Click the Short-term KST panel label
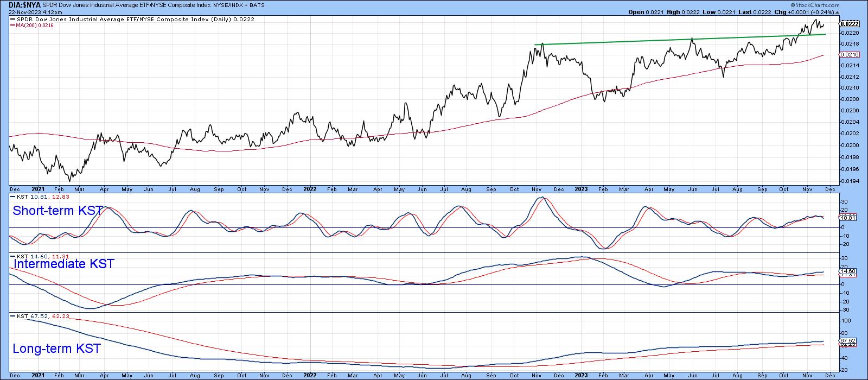This screenshot has width=868, height=380. click(58, 211)
